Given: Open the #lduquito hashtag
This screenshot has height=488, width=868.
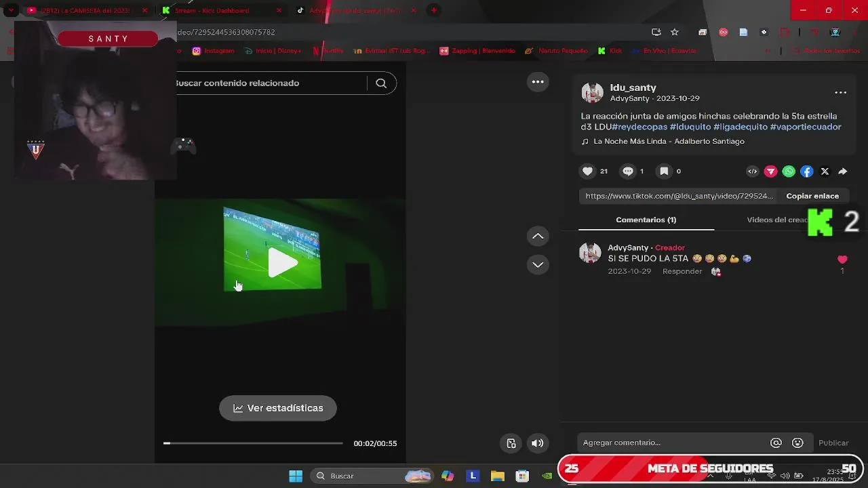Looking at the screenshot, I should [690, 127].
